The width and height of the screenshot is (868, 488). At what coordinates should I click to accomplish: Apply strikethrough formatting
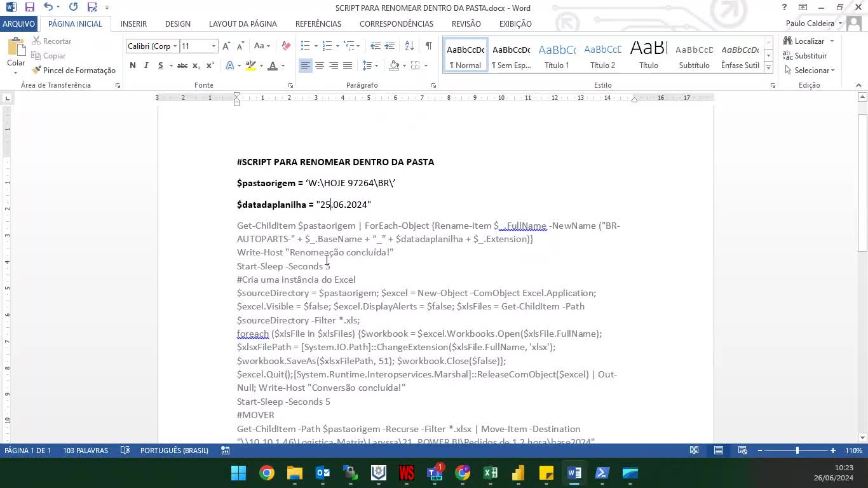(x=182, y=65)
